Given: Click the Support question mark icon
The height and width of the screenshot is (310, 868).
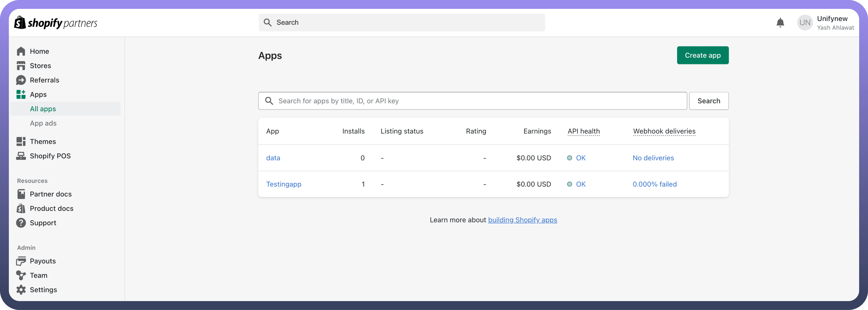Looking at the screenshot, I should click(x=21, y=223).
